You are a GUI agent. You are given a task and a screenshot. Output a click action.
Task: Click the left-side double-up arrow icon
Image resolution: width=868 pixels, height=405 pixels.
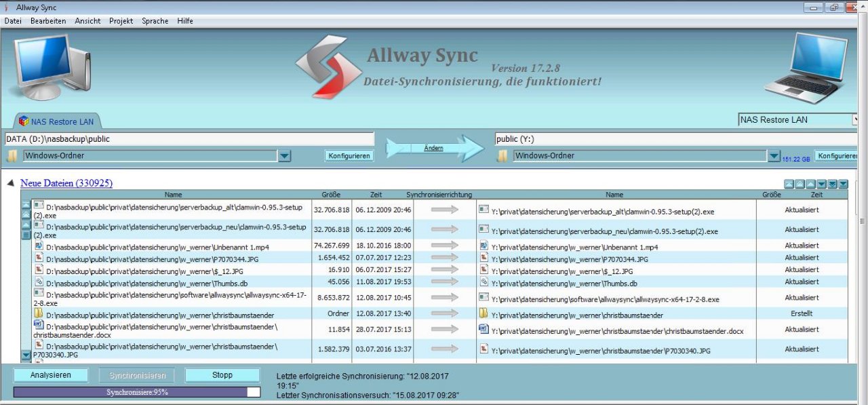[x=26, y=214]
